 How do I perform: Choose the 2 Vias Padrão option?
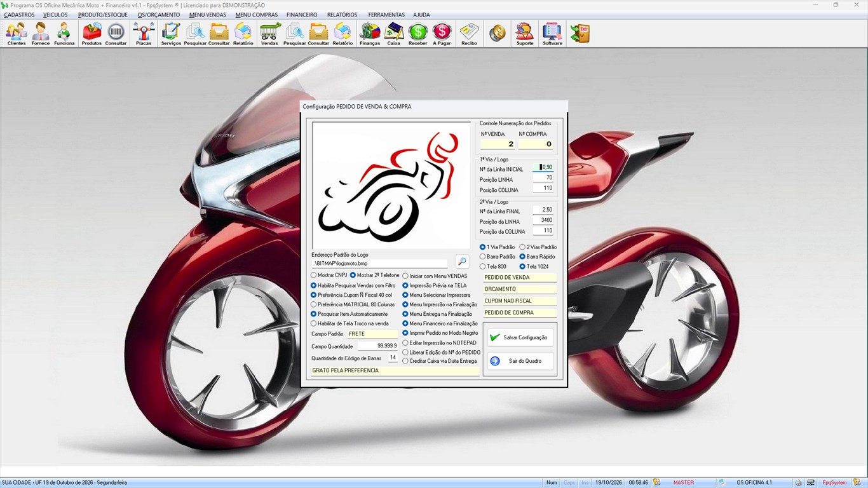tap(538, 247)
